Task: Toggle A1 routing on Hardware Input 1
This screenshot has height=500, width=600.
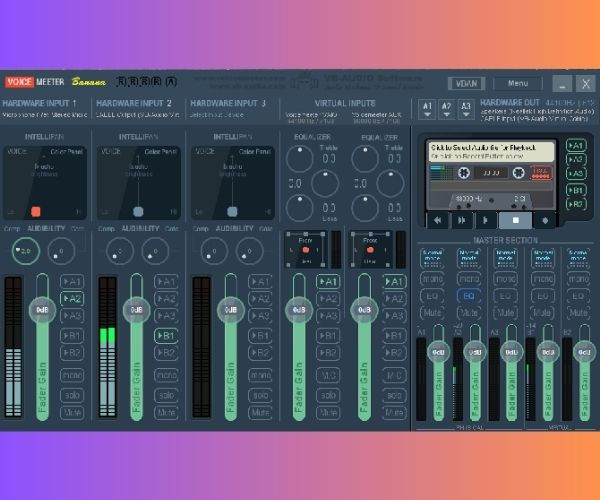Action: point(72,282)
